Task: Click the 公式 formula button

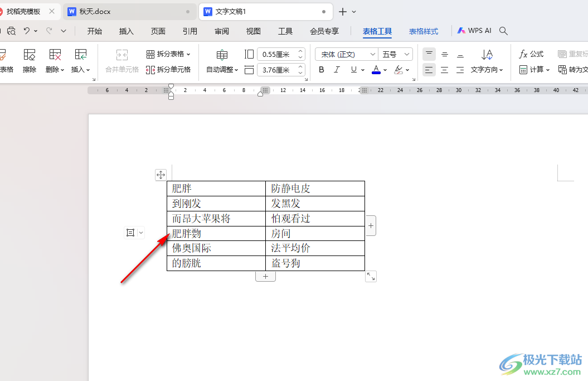Action: click(x=531, y=54)
